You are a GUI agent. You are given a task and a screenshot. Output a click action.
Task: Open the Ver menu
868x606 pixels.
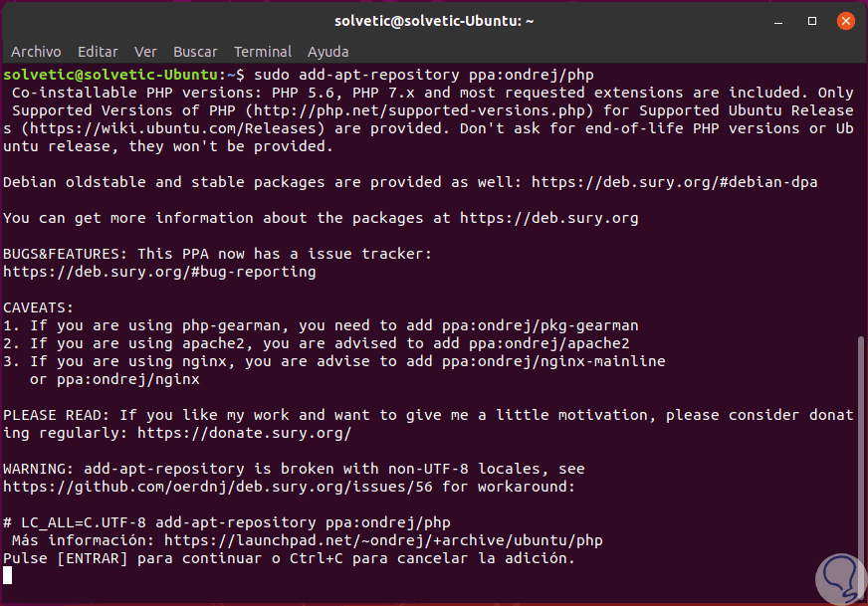[145, 52]
